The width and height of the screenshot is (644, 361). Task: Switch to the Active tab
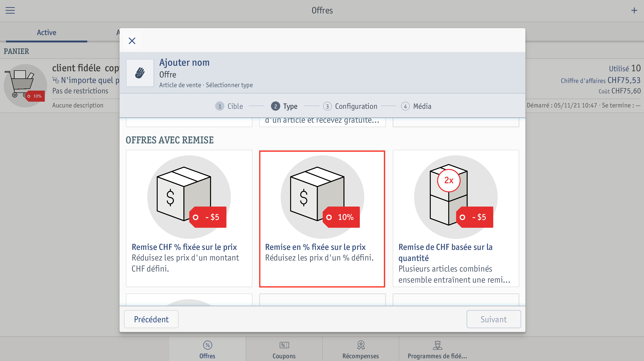pyautogui.click(x=46, y=33)
